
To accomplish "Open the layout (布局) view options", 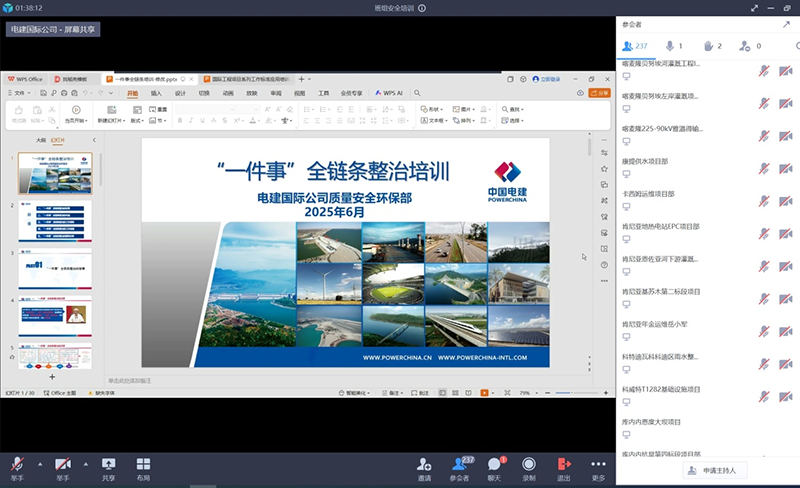I will pos(143,465).
